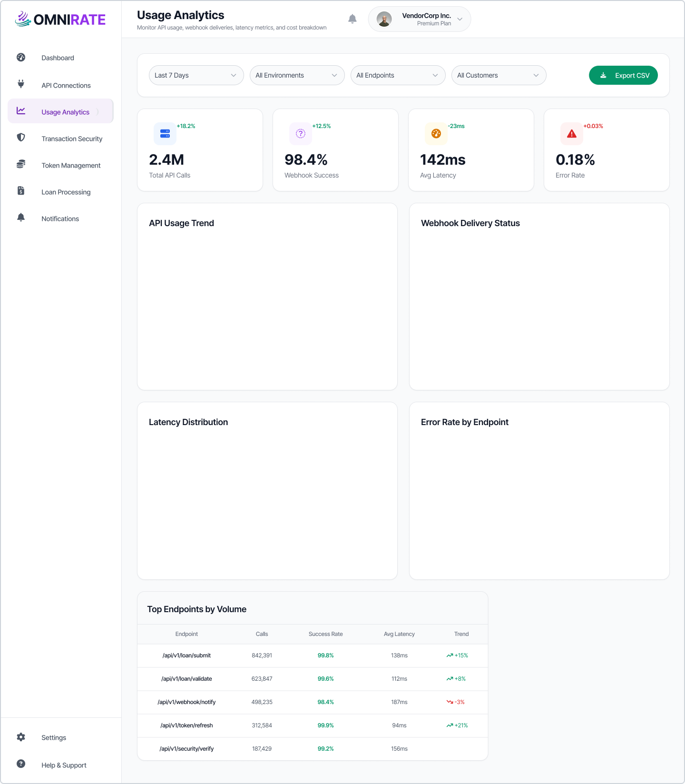The width and height of the screenshot is (685, 784).
Task: Click the Latency Distribution chart title
Action: 188,422
